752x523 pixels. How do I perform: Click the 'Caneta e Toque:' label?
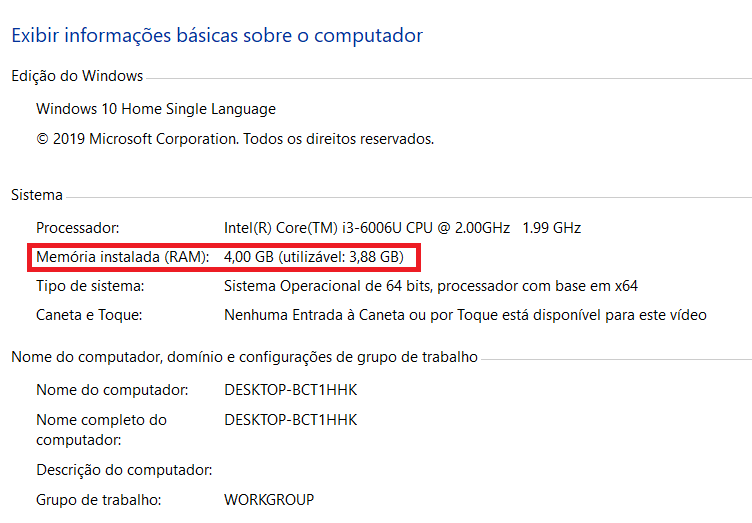tap(89, 315)
